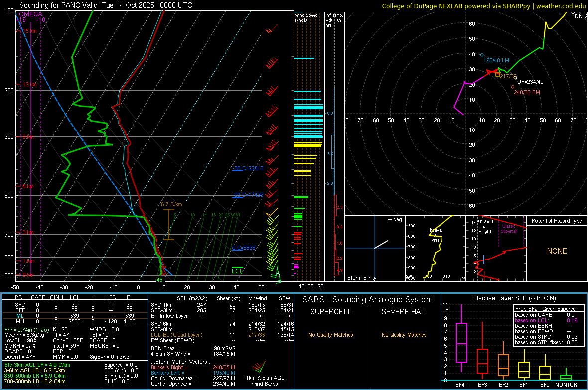Click the 12 km height marker
The width and height of the screenshot is (588, 390).
click(29, 84)
